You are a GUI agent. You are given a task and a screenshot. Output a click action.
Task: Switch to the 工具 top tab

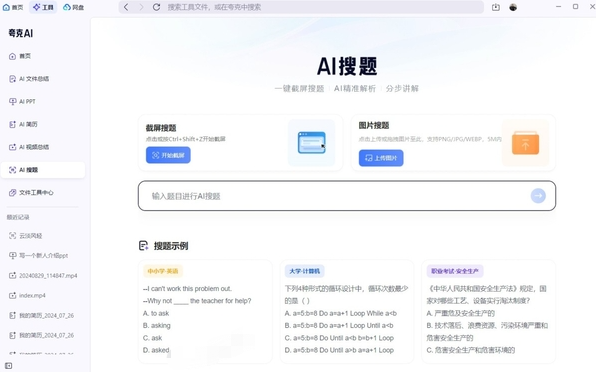coord(43,7)
